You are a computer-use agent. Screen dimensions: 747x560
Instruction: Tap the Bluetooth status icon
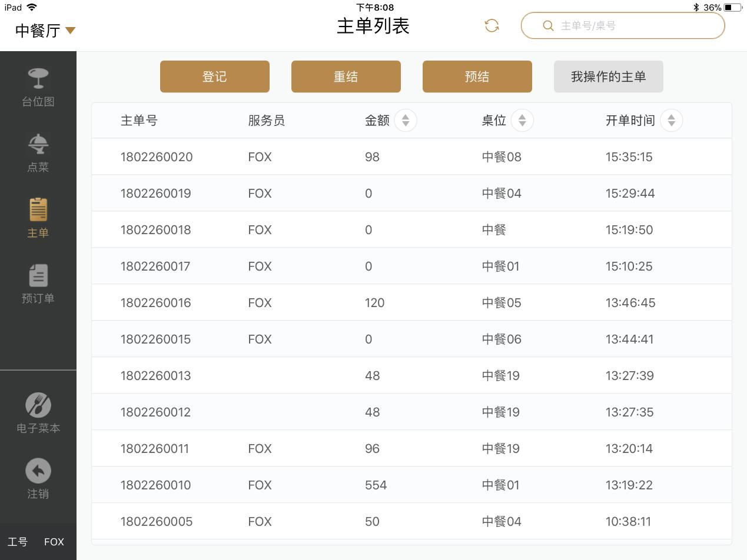(696, 8)
